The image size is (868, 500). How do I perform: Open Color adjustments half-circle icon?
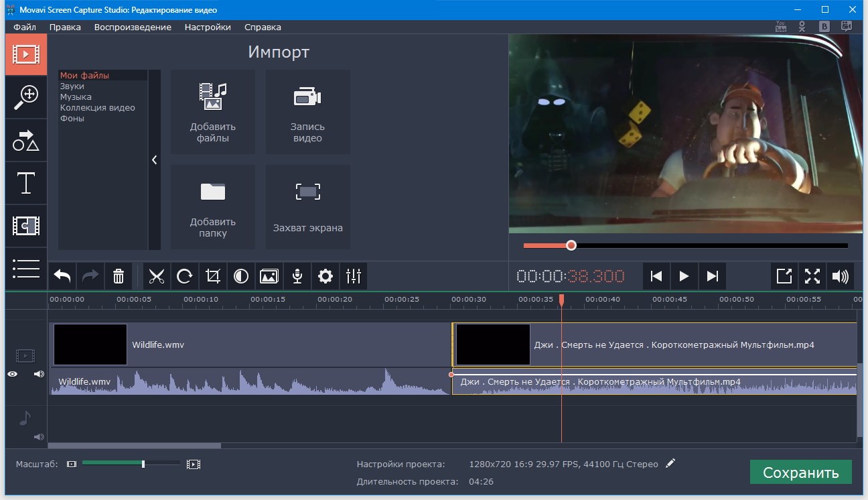point(241,275)
